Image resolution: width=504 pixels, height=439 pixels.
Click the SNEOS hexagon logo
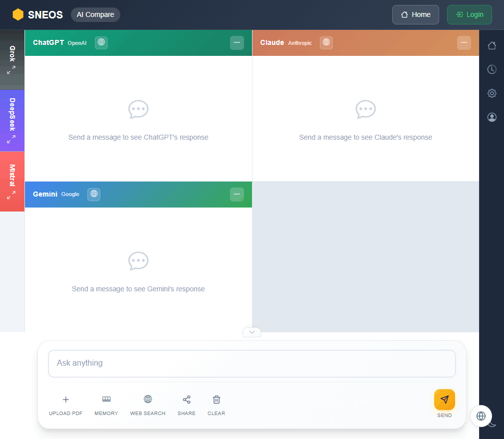click(18, 15)
